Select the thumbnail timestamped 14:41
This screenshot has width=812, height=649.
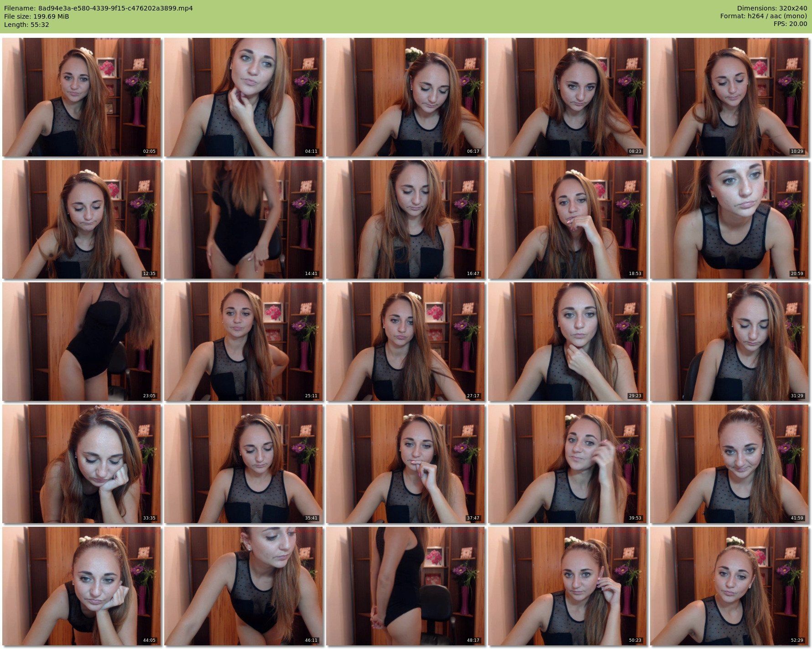coord(243,219)
